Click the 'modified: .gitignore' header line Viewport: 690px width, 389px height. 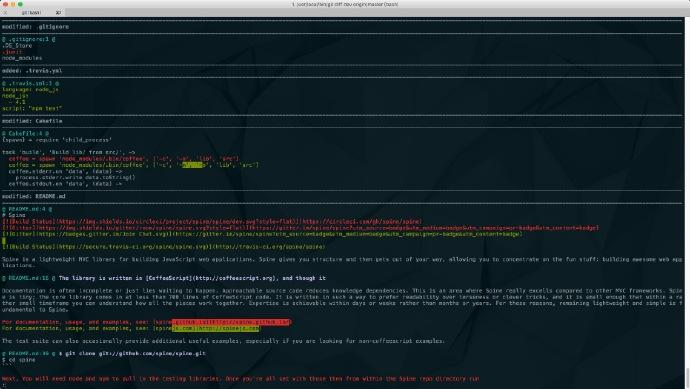35,27
